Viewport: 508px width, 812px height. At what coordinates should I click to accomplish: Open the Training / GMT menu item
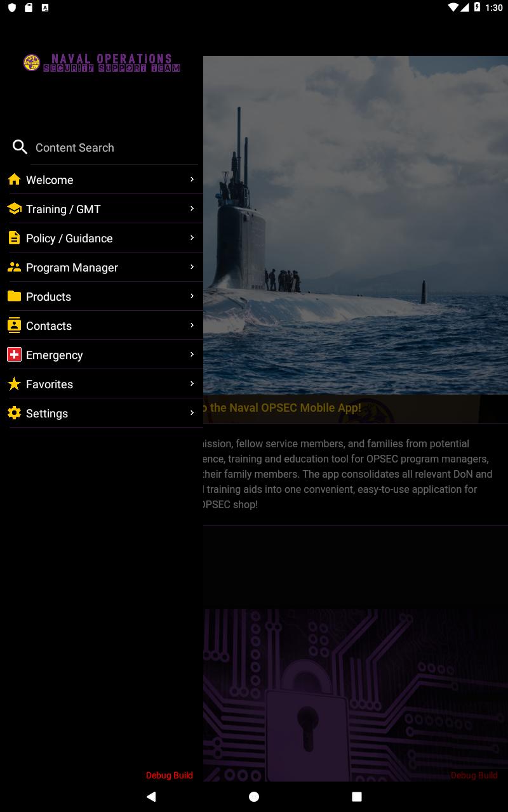click(102, 209)
